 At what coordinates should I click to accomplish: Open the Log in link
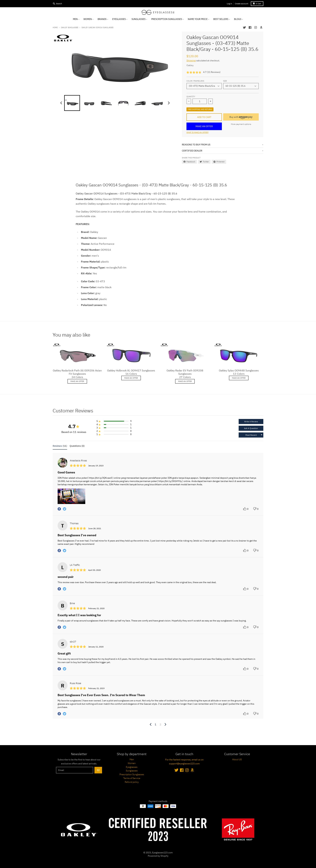tap(229, 4)
